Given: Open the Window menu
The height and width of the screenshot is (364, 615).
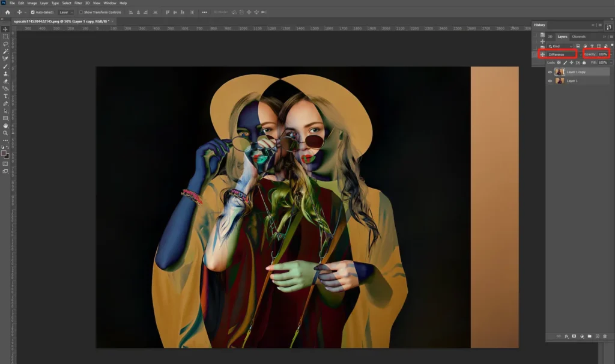Looking at the screenshot, I should coord(110,3).
